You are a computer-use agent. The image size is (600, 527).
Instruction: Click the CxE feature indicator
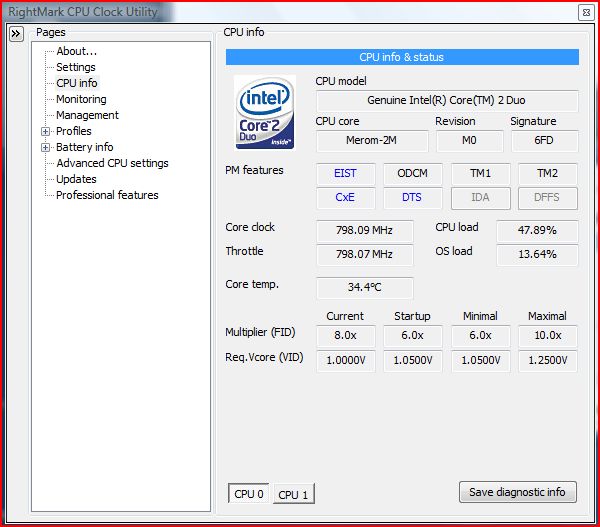coord(346,198)
